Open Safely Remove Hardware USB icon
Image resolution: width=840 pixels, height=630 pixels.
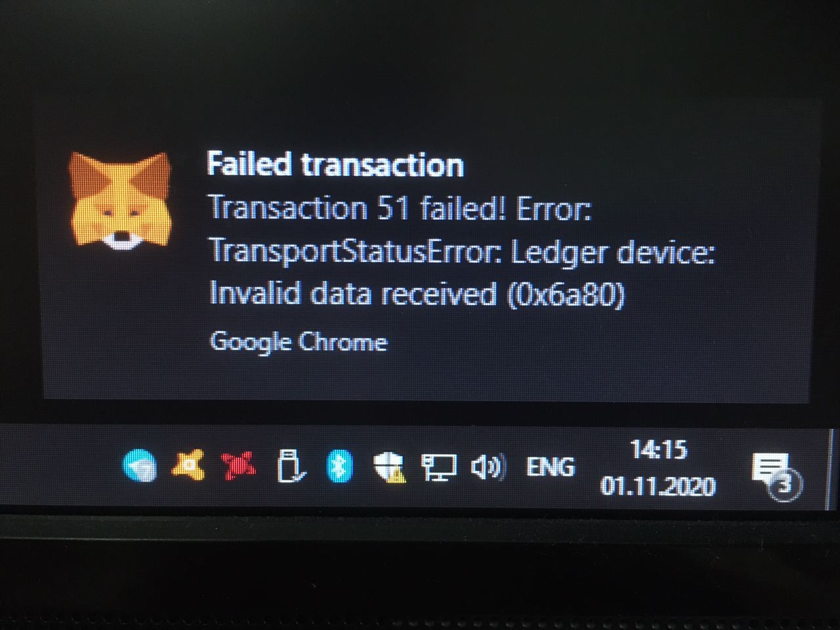[289, 465]
